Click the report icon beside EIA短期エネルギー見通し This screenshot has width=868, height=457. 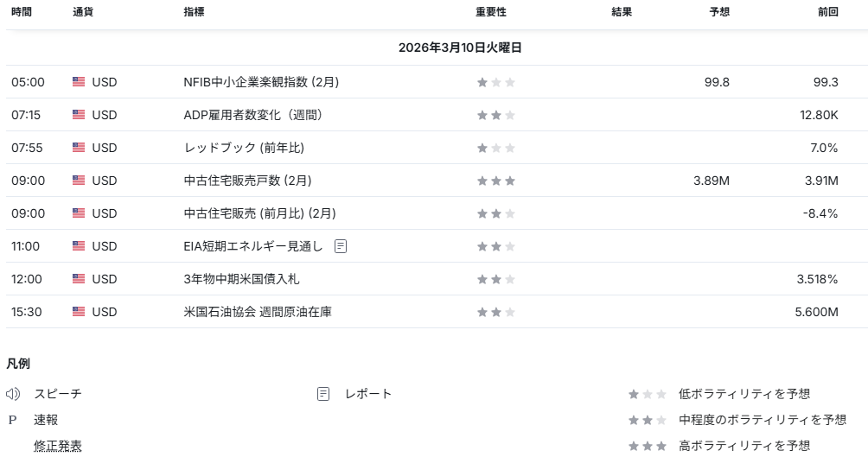[x=341, y=246]
